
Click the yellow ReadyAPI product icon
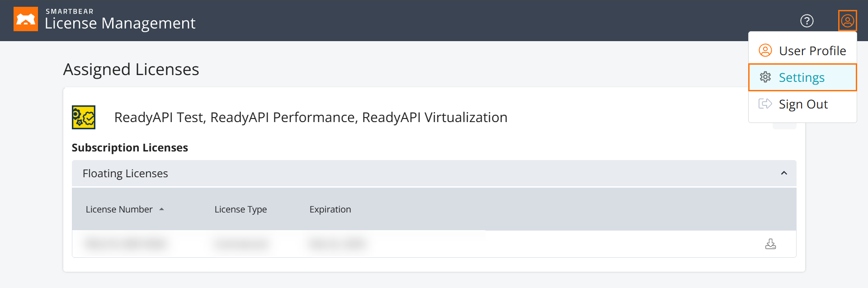click(84, 118)
